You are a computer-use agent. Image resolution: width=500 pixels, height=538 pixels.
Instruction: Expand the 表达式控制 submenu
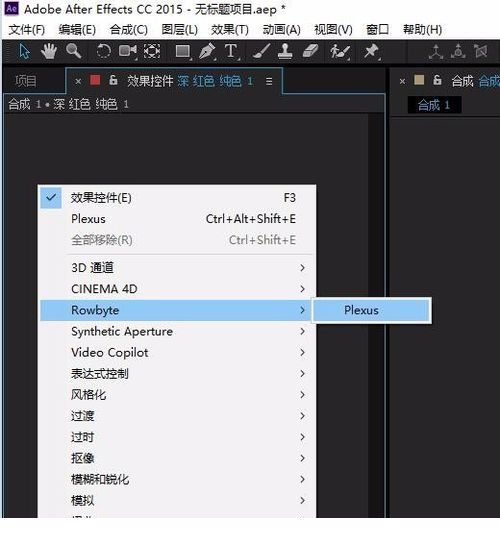tap(177, 374)
